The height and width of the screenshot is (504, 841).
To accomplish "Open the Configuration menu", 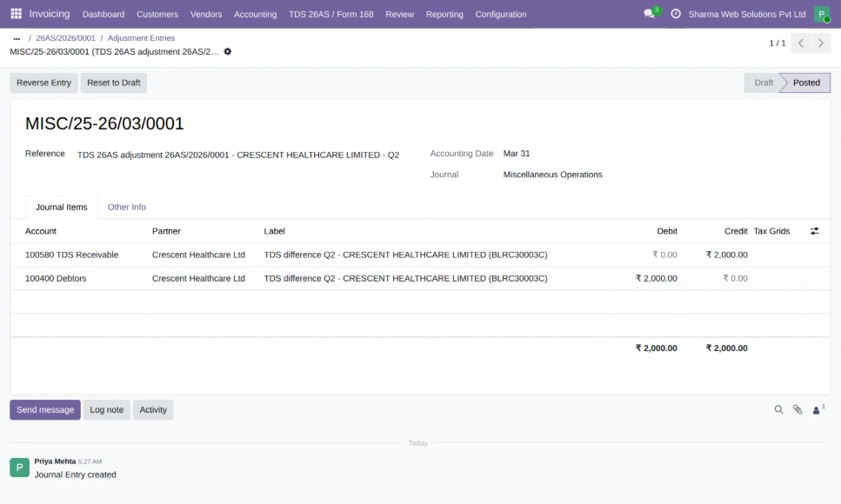I will click(x=501, y=15).
